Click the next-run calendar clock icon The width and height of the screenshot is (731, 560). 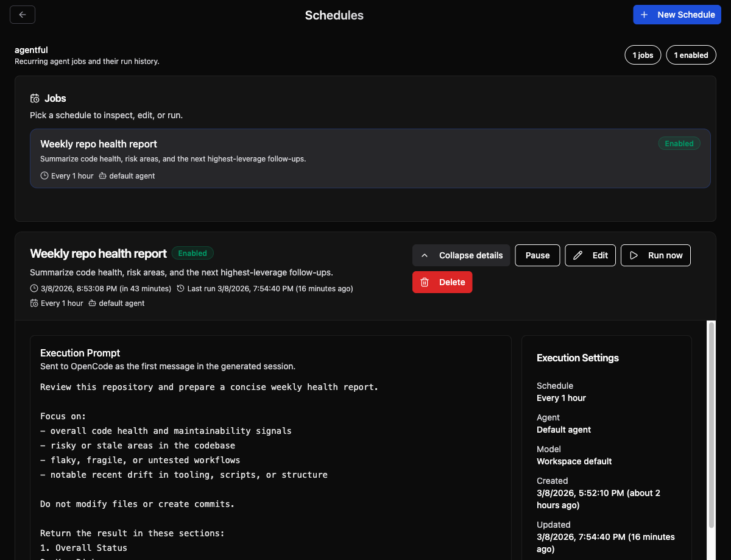(x=34, y=288)
